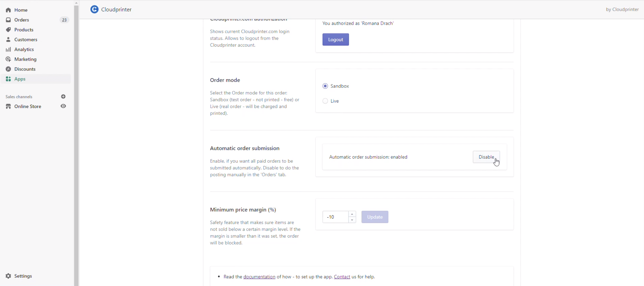Open Online Store sales channel

point(28,106)
